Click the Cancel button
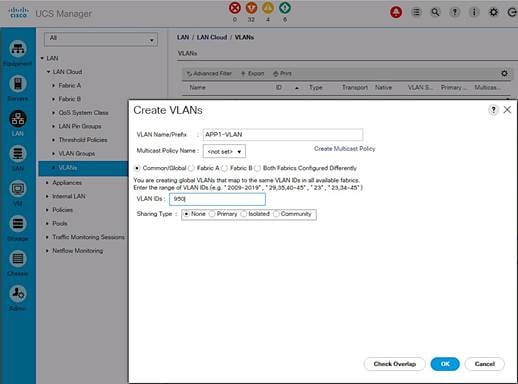The height and width of the screenshot is (384, 518). [x=485, y=364]
